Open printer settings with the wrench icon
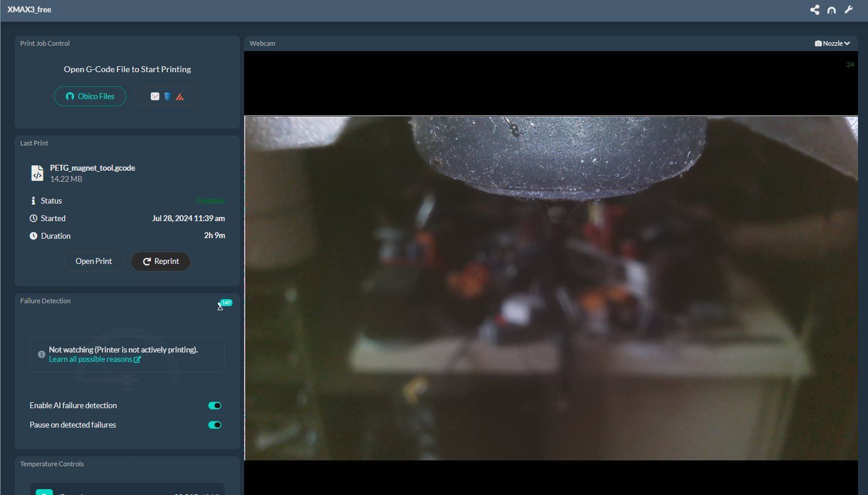 [849, 10]
